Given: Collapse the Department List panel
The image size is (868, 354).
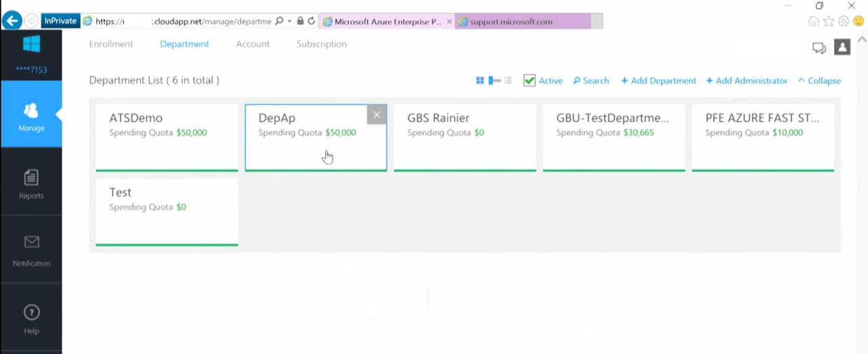Looking at the screenshot, I should (819, 81).
